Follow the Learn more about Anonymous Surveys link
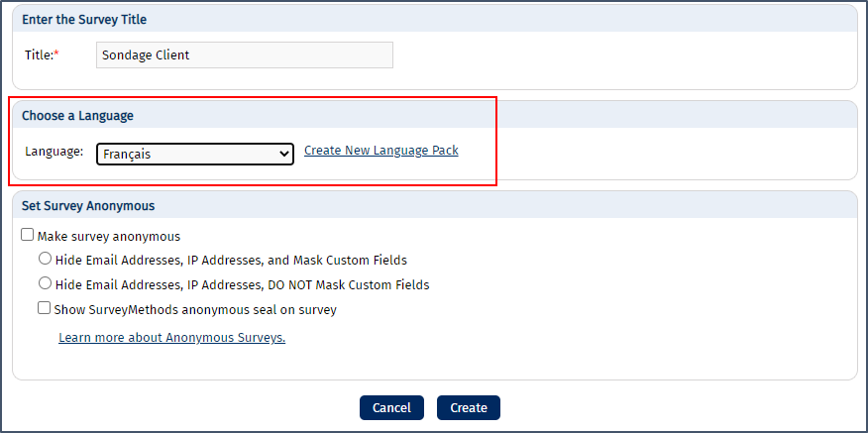Screen dimensions: 868x433 (172, 338)
